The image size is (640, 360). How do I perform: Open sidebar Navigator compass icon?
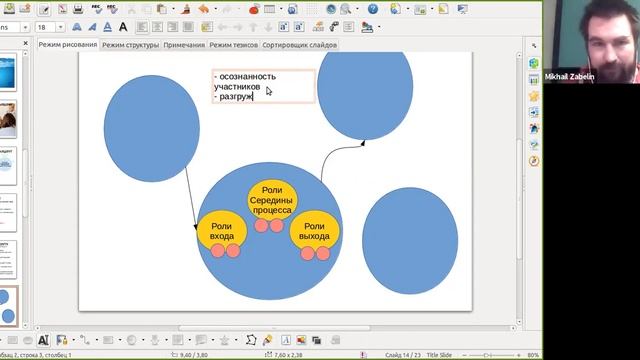pyautogui.click(x=534, y=161)
